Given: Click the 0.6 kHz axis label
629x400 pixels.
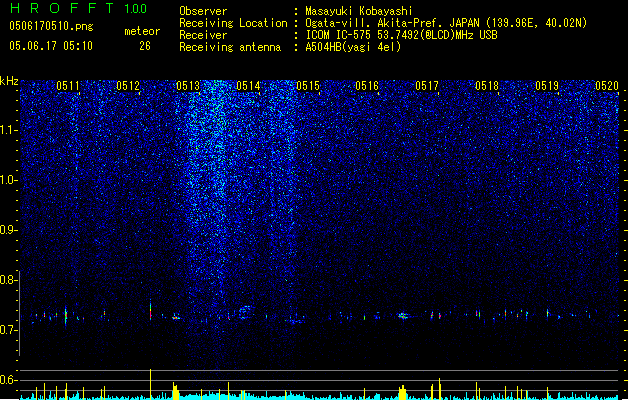Looking at the screenshot, I should [8, 380].
